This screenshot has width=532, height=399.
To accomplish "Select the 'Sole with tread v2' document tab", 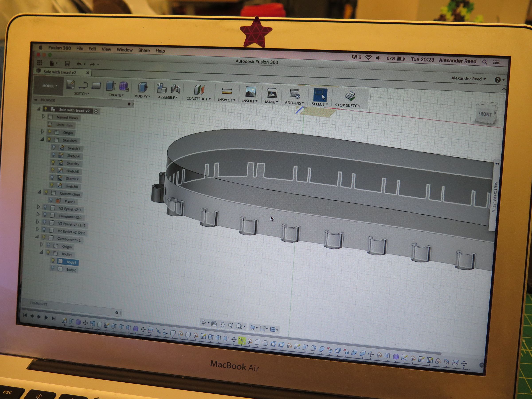I will pyautogui.click(x=60, y=72).
